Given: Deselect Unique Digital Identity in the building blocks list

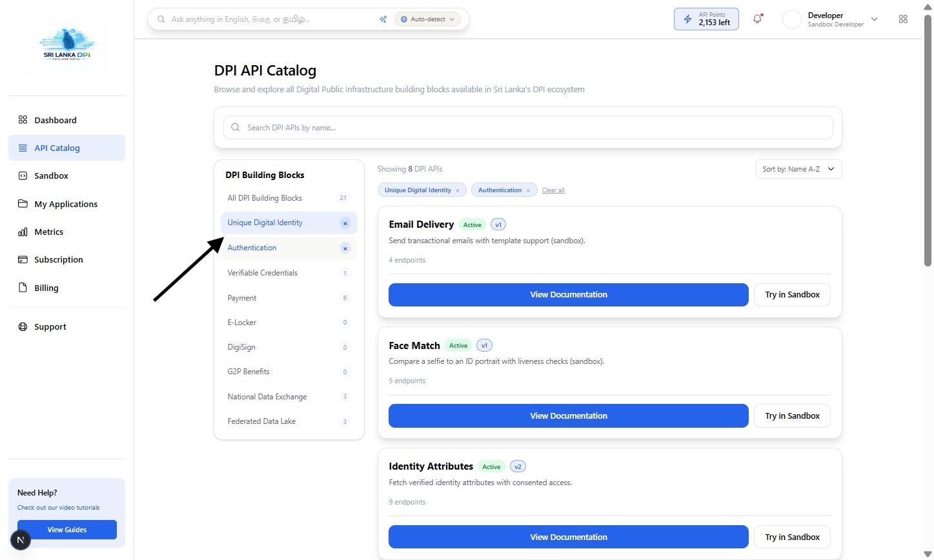Looking at the screenshot, I should tap(345, 223).
